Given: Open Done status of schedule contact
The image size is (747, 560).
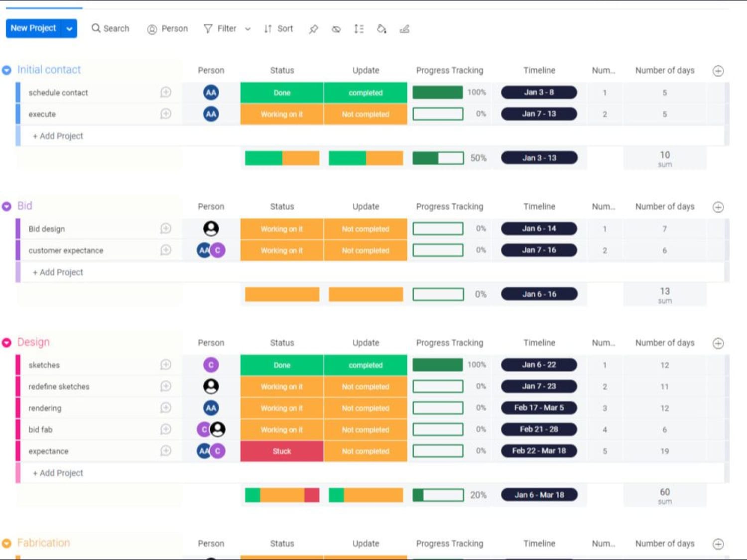Looking at the screenshot, I should pos(282,93).
